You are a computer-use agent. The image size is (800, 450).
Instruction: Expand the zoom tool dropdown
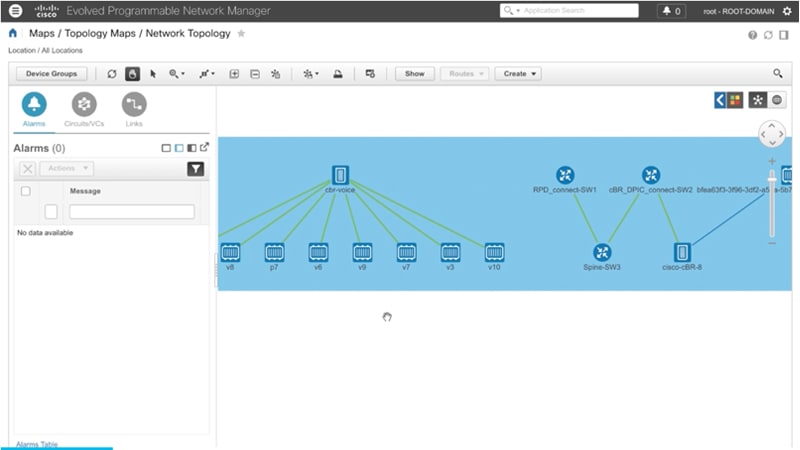click(177, 74)
